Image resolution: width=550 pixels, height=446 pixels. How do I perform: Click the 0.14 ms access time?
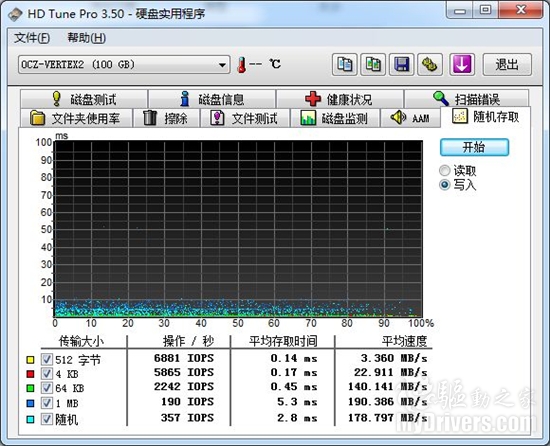coord(294,358)
